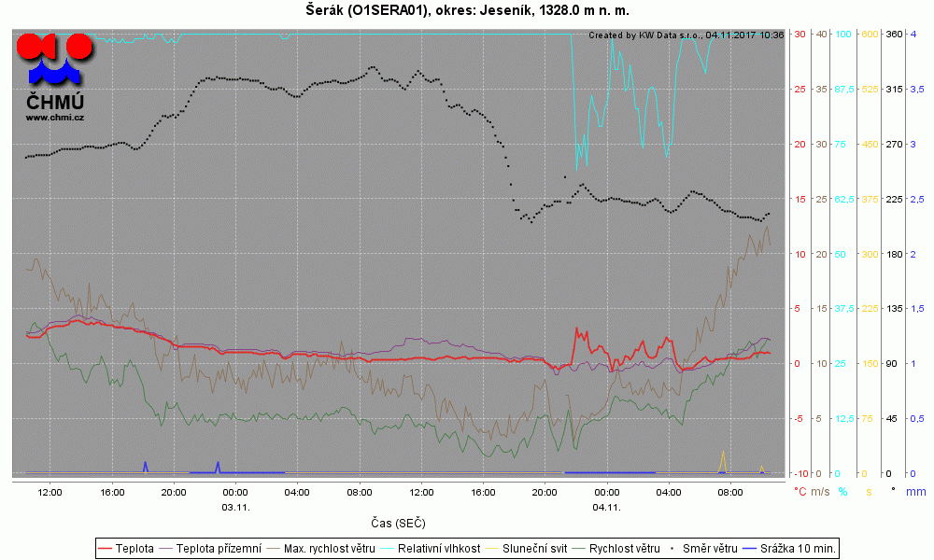934x560 pixels.
Task: Click the chart title Šerák (O1SERA01)
Action: (367, 9)
